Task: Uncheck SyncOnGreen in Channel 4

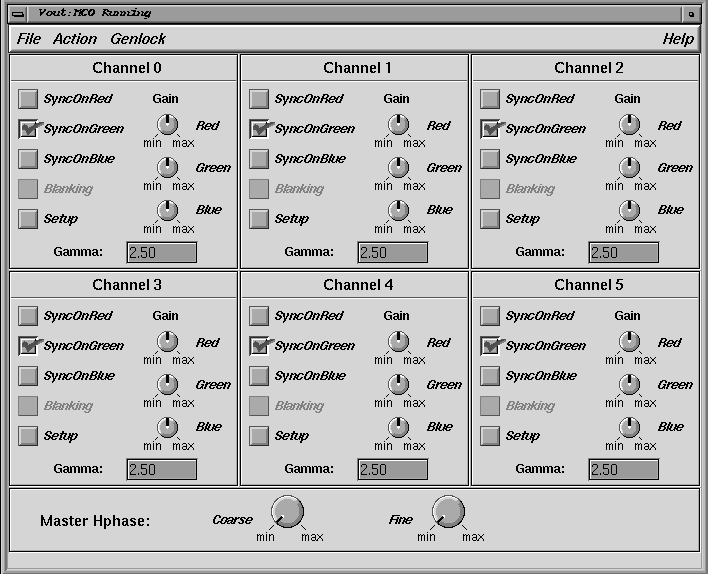Action: coord(259,346)
